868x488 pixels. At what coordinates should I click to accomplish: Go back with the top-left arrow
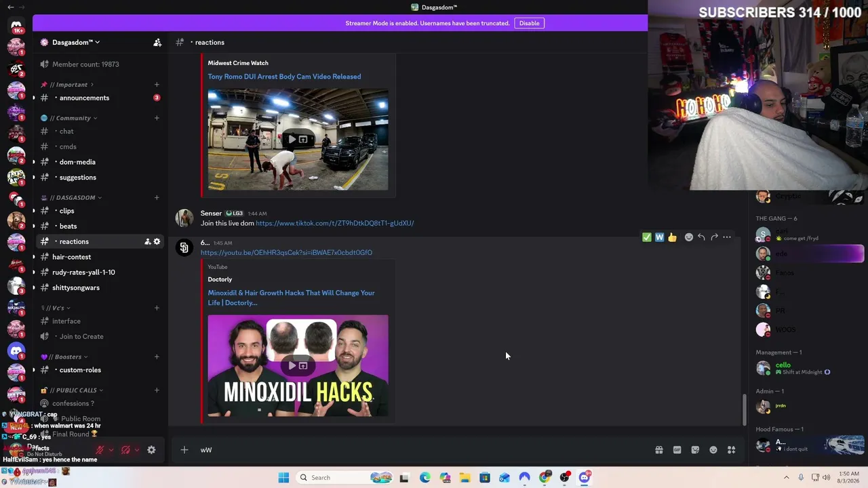[10, 7]
